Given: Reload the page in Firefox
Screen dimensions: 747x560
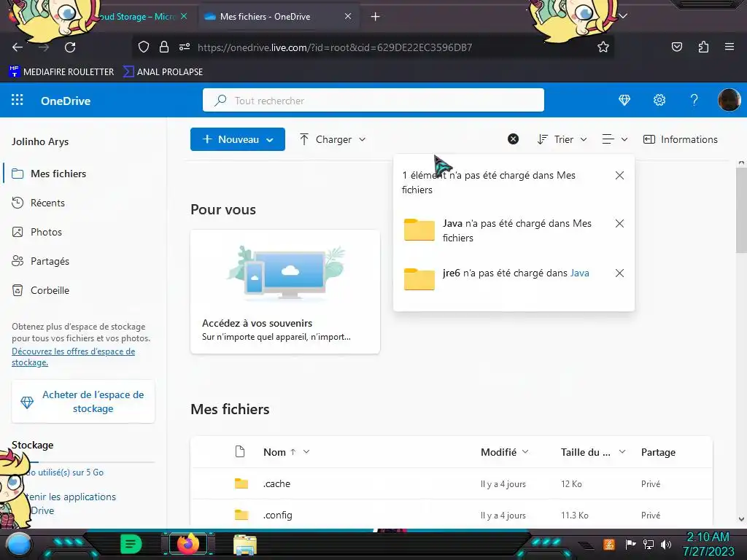Looking at the screenshot, I should pos(70,47).
